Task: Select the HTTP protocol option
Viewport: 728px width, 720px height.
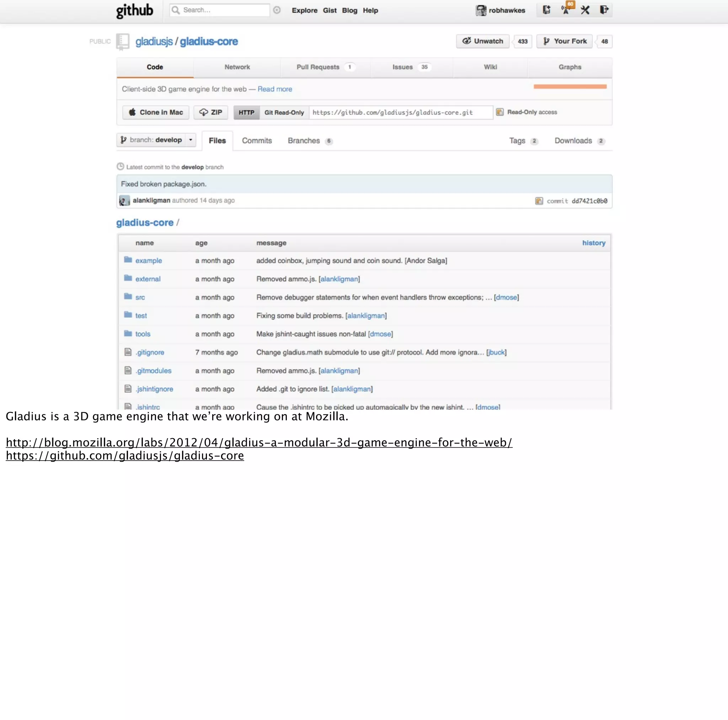Action: (246, 112)
